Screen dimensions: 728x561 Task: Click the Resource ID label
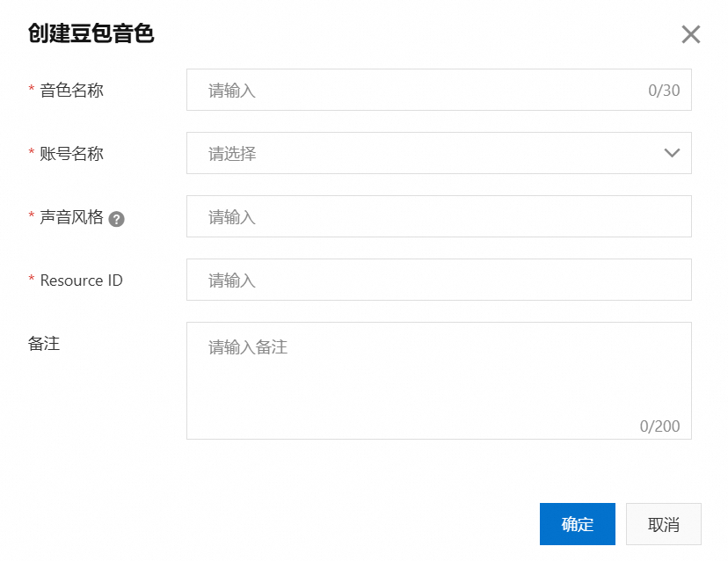(x=81, y=280)
